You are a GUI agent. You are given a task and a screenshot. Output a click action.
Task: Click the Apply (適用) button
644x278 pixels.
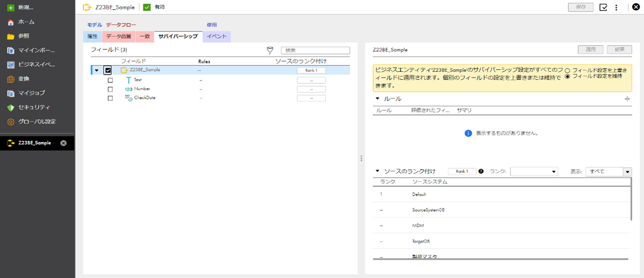591,49
